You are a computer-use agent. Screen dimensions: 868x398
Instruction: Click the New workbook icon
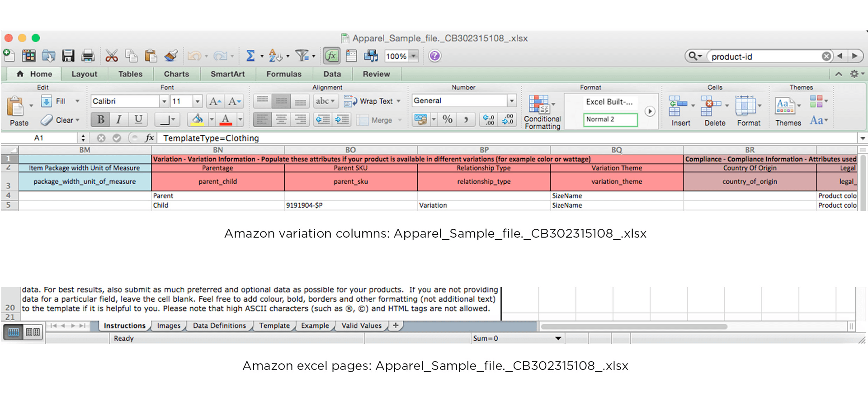(x=9, y=56)
